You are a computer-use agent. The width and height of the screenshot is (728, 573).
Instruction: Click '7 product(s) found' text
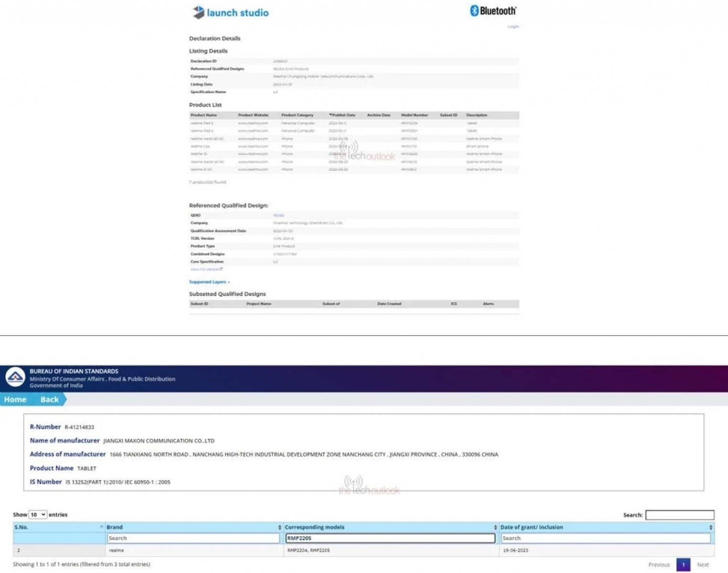[208, 182]
